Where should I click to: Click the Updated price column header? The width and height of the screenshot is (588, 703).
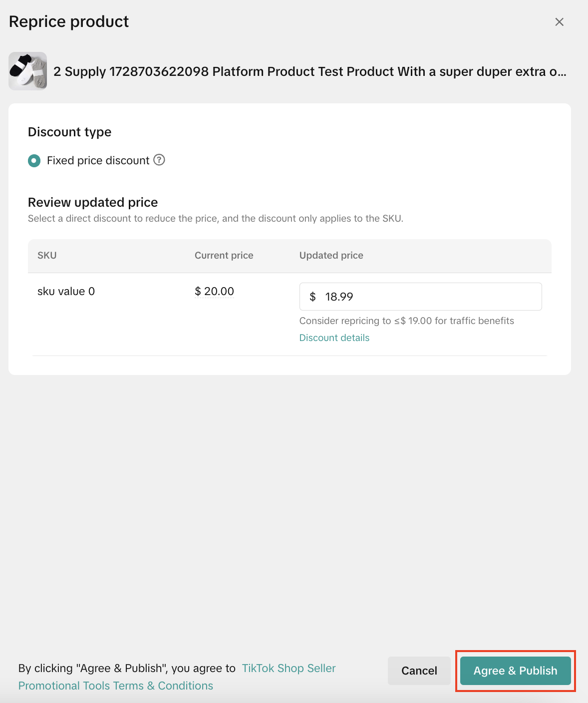pos(331,255)
